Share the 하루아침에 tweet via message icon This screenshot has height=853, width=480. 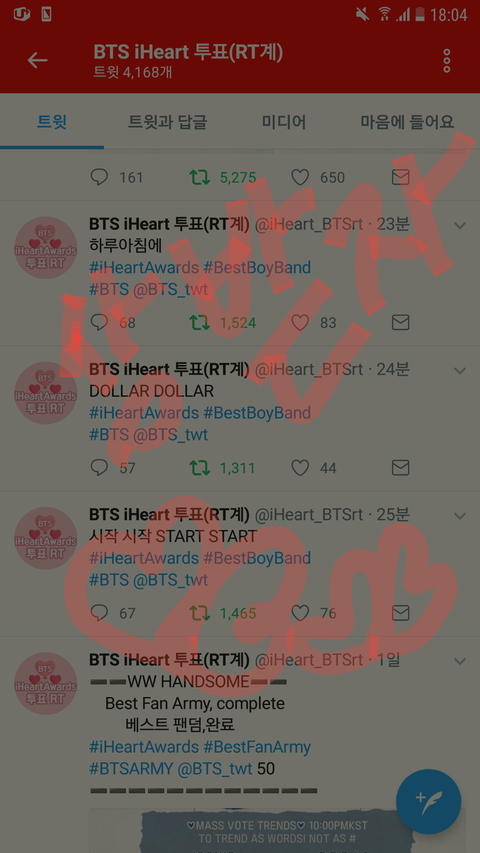point(401,323)
